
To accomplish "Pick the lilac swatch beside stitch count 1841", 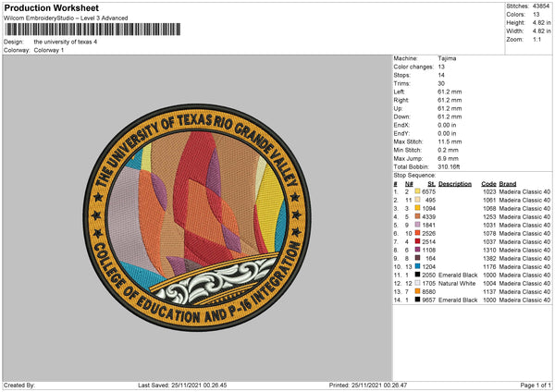I will pos(417,225).
